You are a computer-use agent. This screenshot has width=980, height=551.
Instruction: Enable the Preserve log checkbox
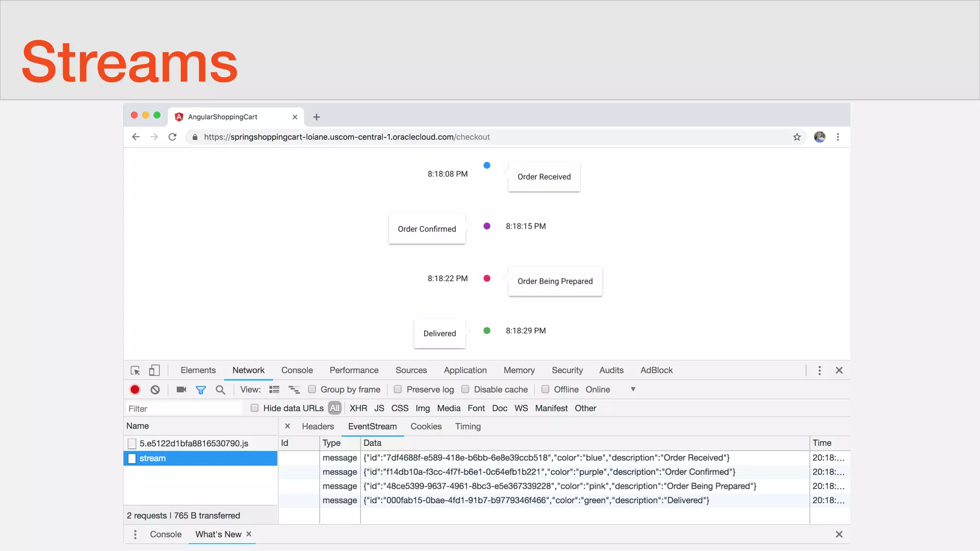coord(398,389)
